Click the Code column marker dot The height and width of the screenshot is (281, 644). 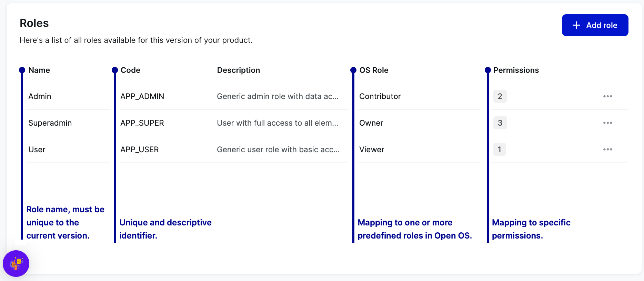click(x=115, y=70)
